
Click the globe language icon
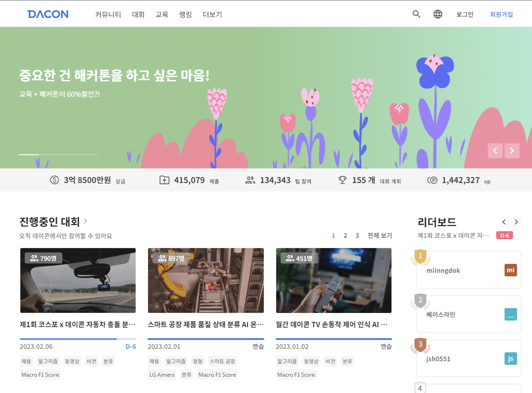438,14
